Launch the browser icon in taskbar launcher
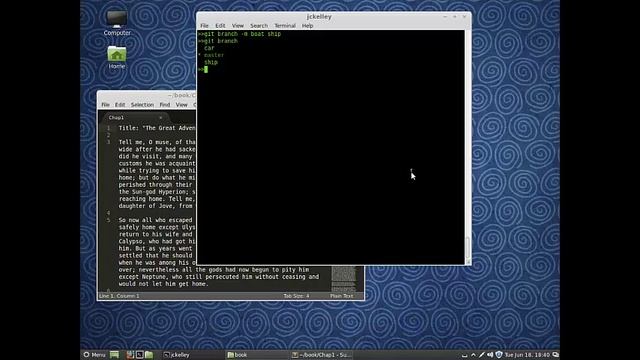 point(130,355)
